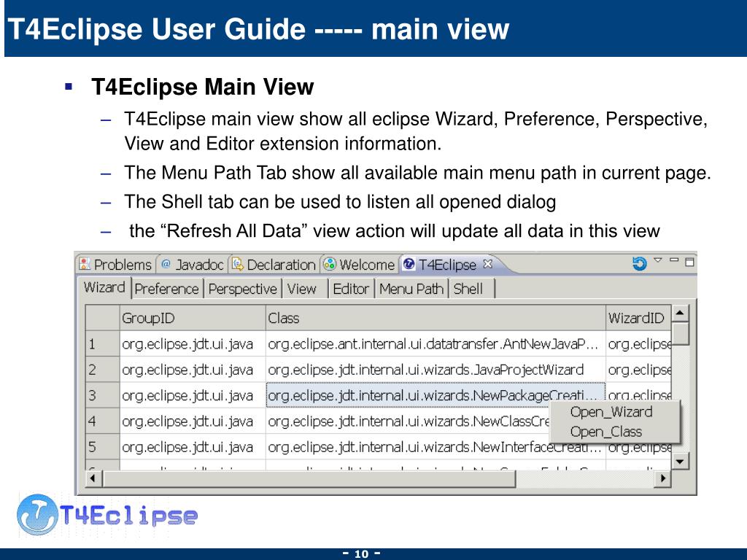This screenshot has height=560, width=747.
Task: Click WizardID cell in row 2
Action: [x=638, y=370]
